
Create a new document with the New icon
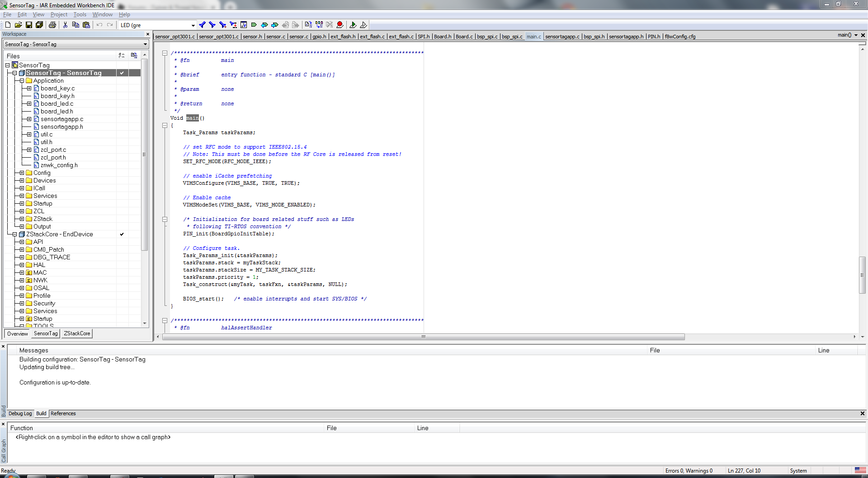8,25
